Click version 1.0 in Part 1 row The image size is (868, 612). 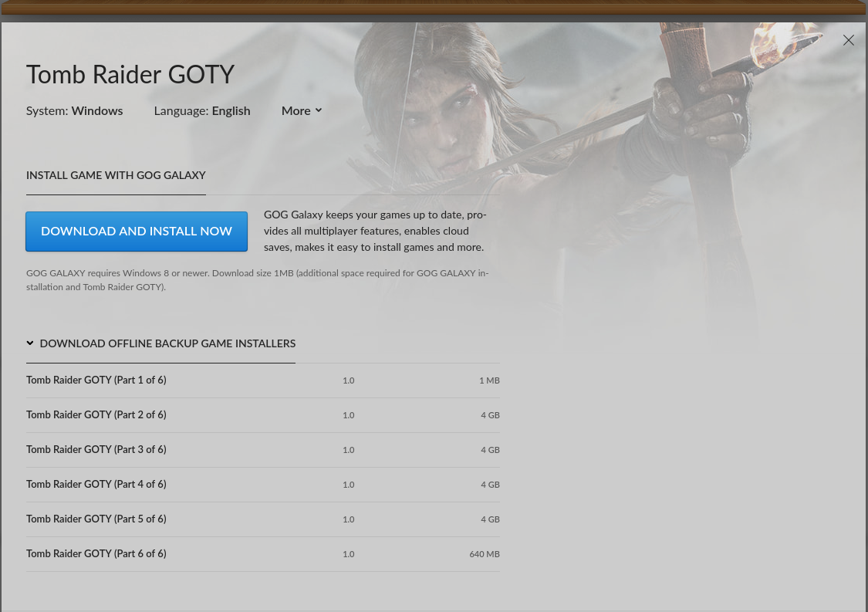(x=348, y=380)
